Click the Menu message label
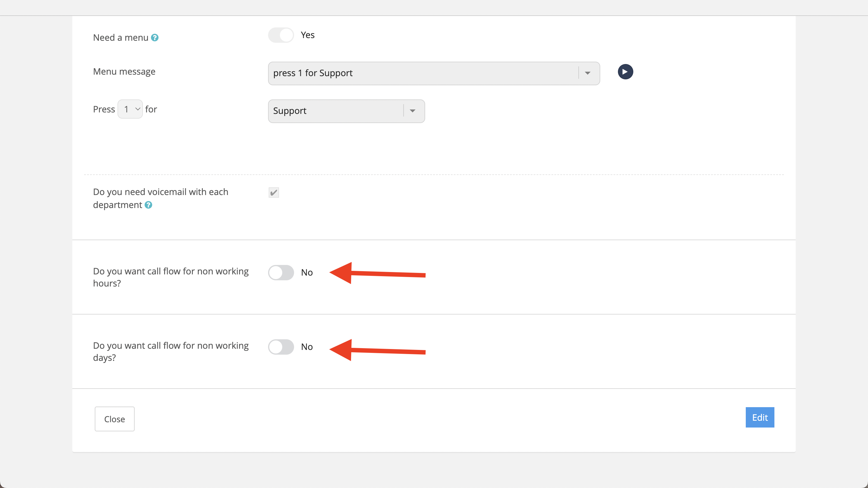This screenshot has height=488, width=868. click(124, 72)
